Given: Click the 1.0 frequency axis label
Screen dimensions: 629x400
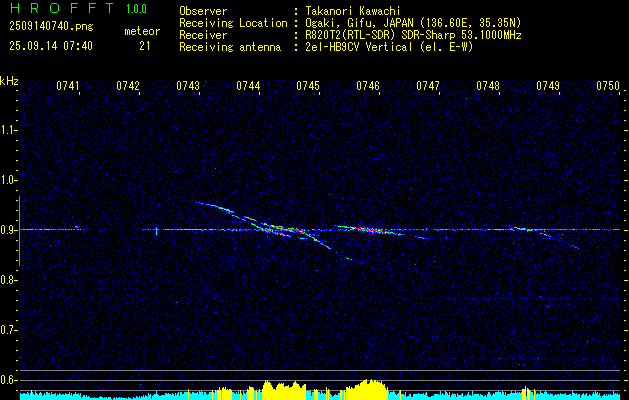Looking at the screenshot, I should [x=8, y=180].
